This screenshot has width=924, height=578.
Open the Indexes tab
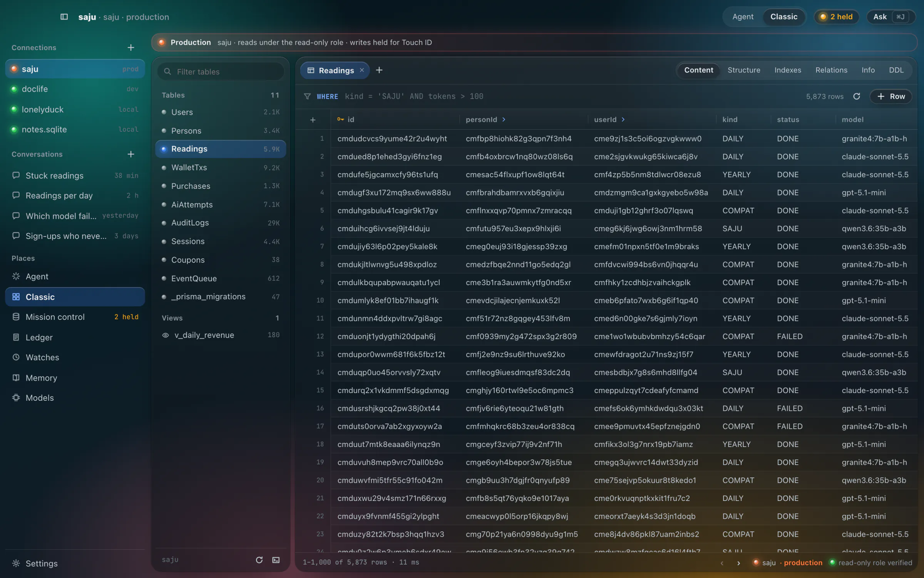[x=788, y=70]
